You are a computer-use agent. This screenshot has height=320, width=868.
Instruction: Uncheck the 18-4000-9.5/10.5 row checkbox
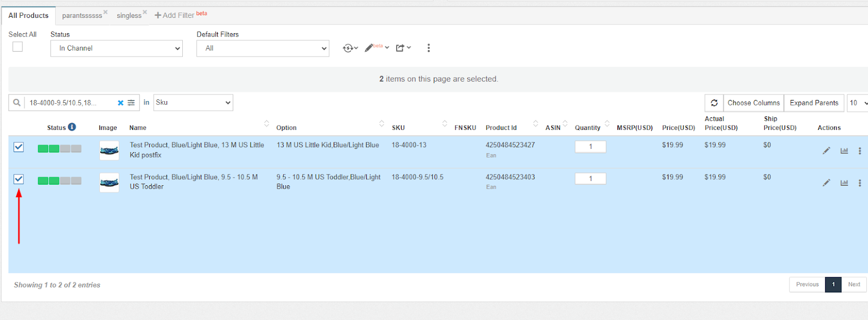coord(18,179)
